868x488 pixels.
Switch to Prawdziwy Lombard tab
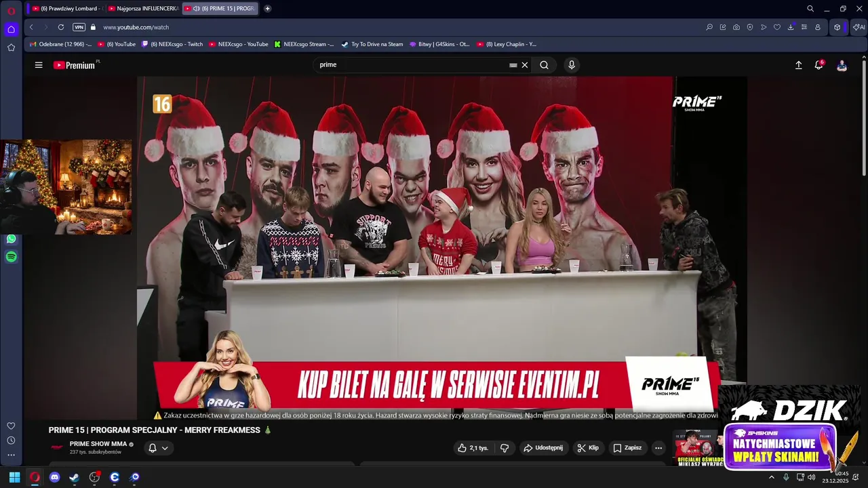[x=66, y=9]
